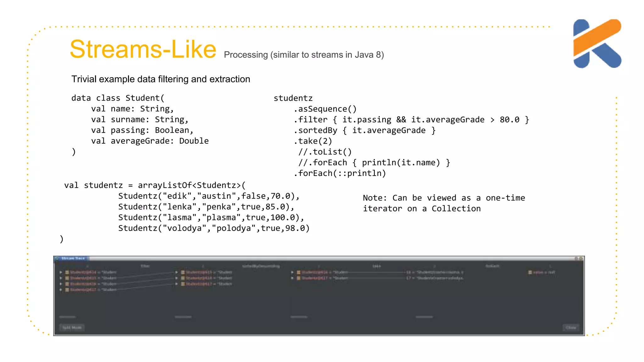Screen dimensions: 644x362
Task: Click object icon of third filter result row
Action: [x=183, y=284]
